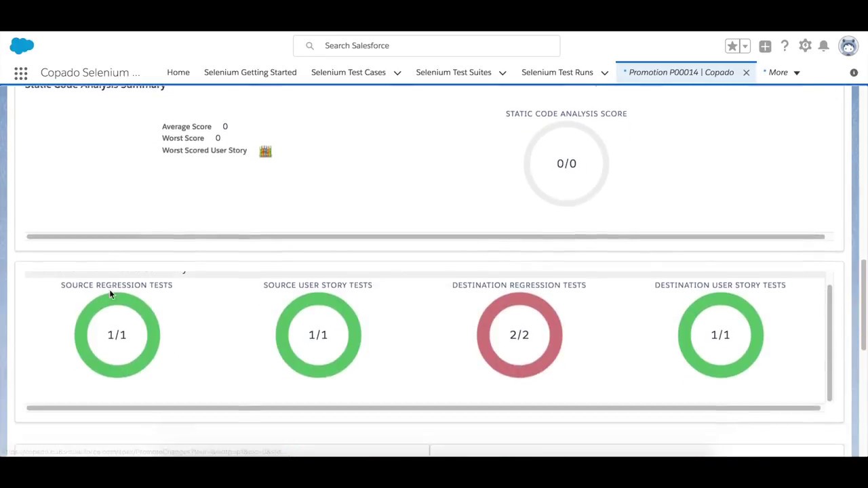The image size is (868, 488).
Task: Close the Promotion P00014 tab
Action: tap(746, 73)
